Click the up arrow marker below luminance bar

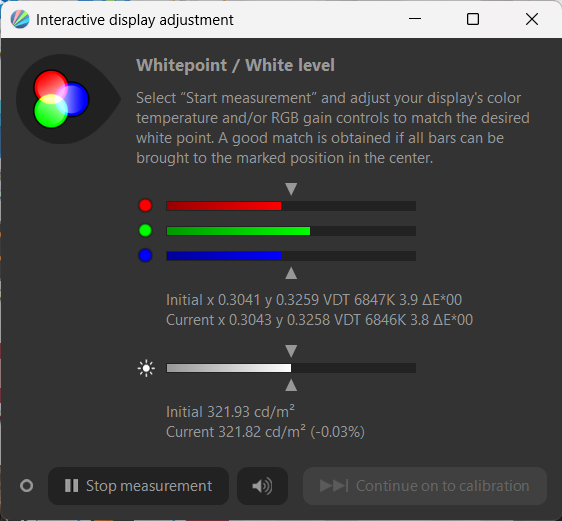click(x=291, y=385)
